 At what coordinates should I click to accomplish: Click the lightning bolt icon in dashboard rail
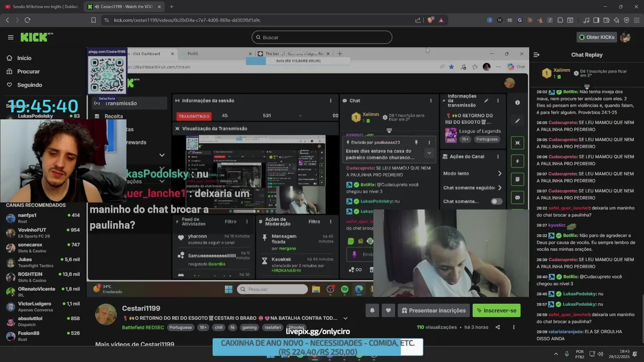point(517,161)
